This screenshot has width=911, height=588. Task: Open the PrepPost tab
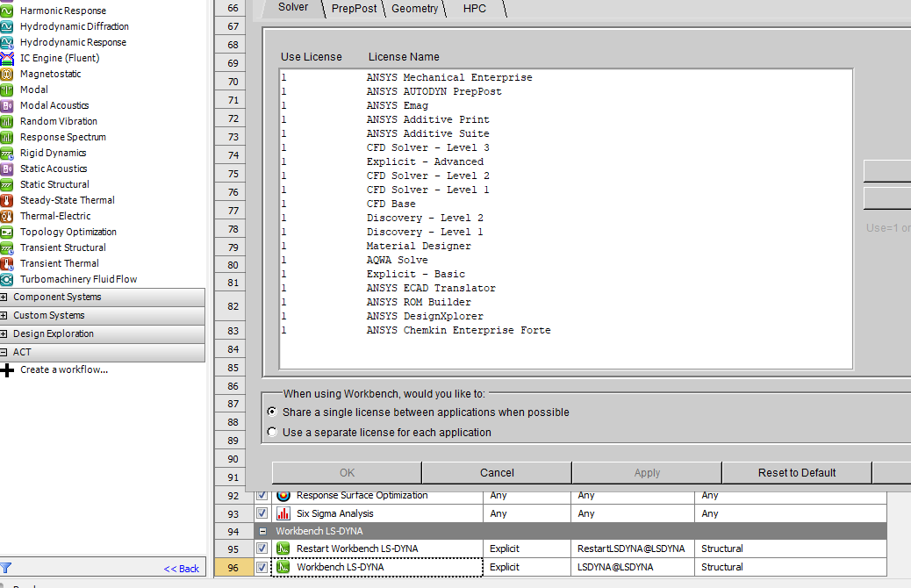point(354,9)
